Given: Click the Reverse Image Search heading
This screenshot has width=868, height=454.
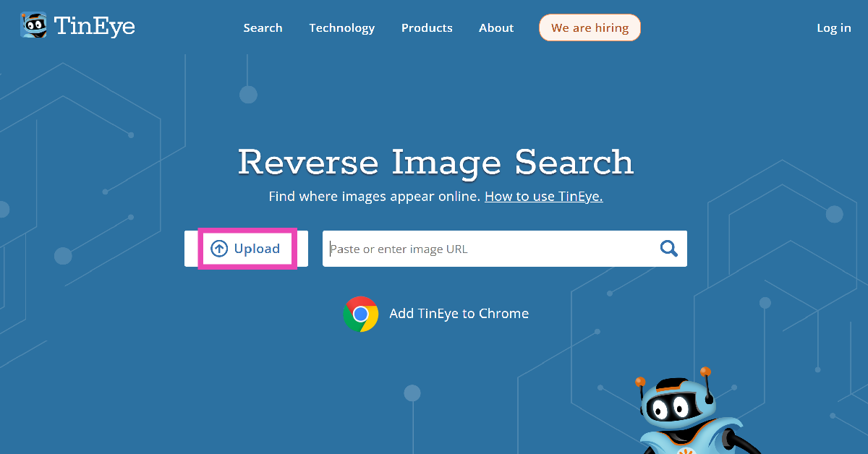Looking at the screenshot, I should [x=435, y=162].
